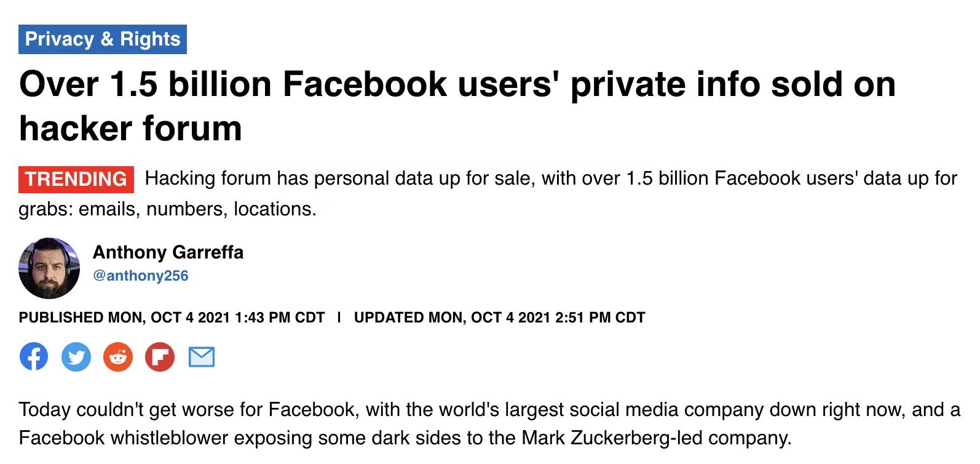View Anthony Garreffa's profile photo

point(49,268)
